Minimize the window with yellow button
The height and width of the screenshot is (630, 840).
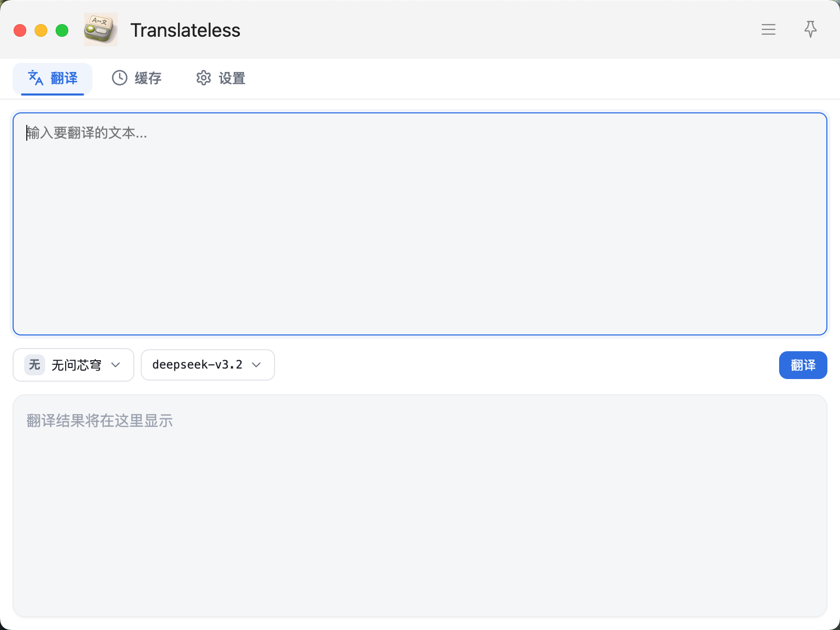point(41,30)
